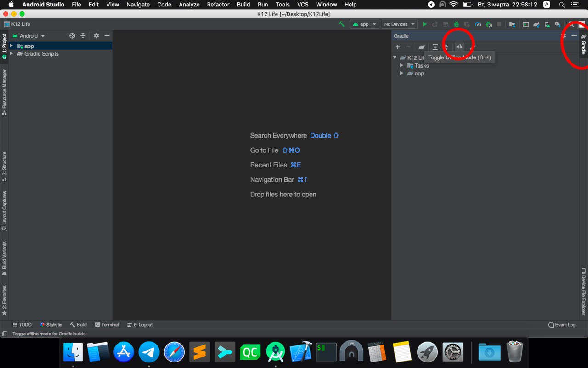Open the Refactor menu
The width and height of the screenshot is (588, 368).
pyautogui.click(x=218, y=5)
